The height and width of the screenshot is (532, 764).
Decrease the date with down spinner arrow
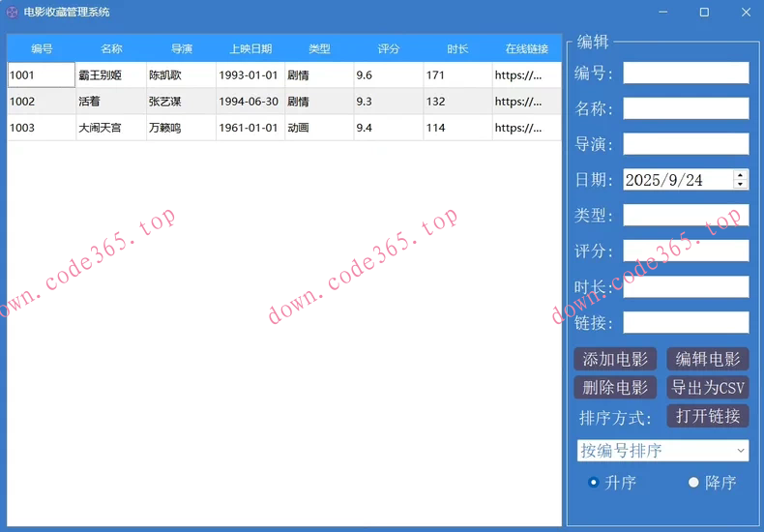pos(740,184)
